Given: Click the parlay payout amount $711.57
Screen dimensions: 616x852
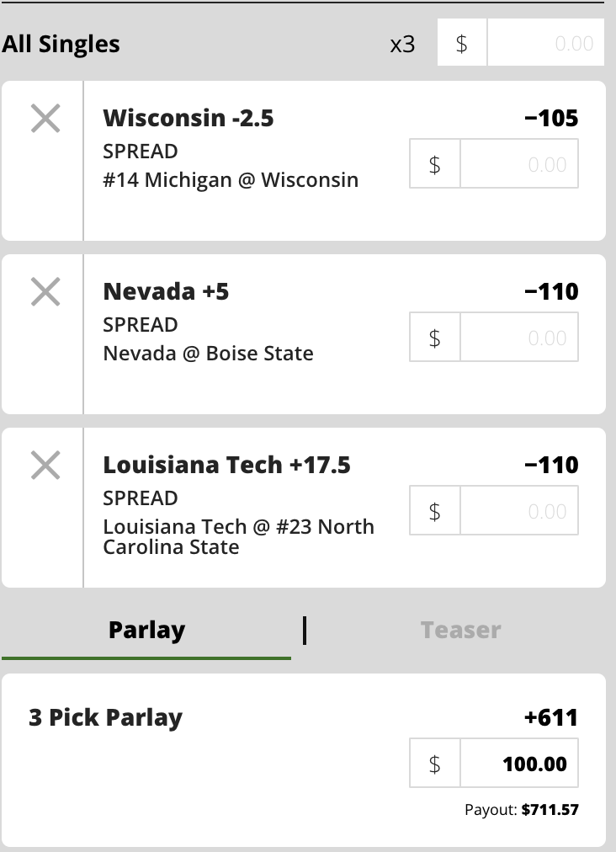Looking at the screenshot, I should [x=550, y=810].
